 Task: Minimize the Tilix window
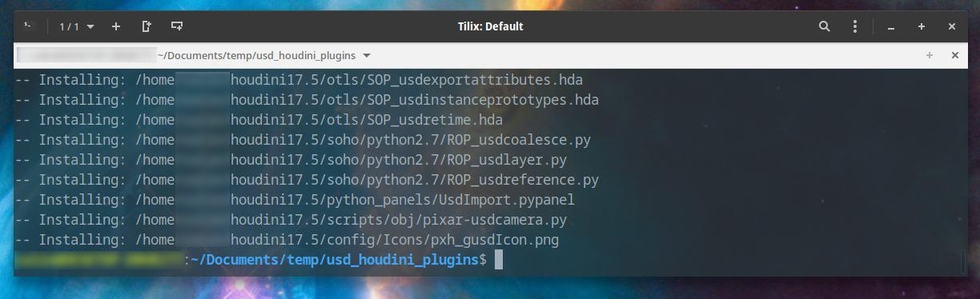tap(891, 26)
